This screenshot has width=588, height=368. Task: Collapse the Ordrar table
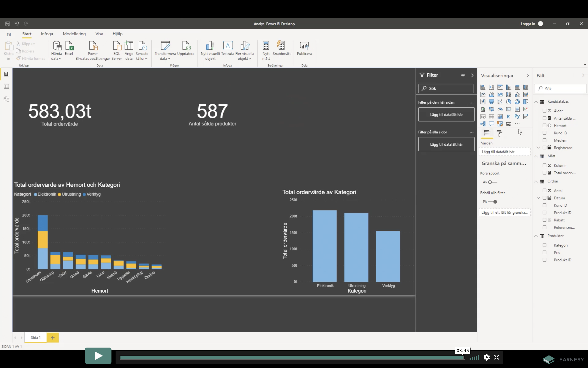tap(536, 181)
